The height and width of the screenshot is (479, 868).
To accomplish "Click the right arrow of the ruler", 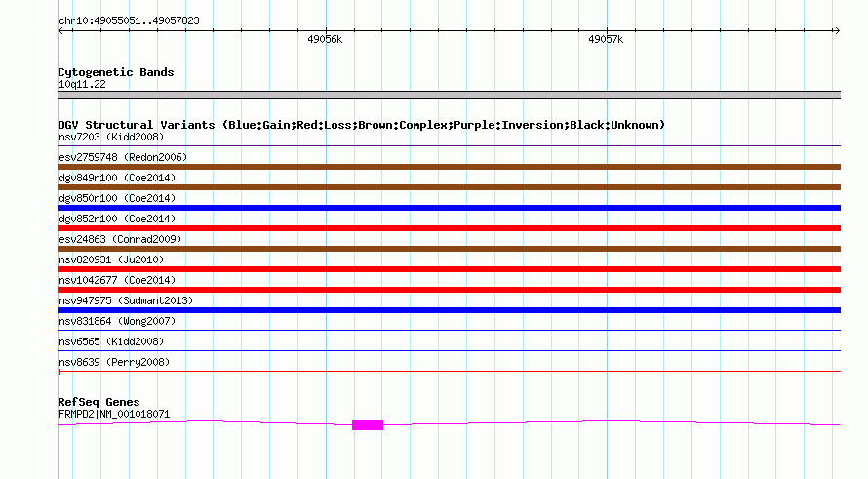I will click(x=837, y=31).
